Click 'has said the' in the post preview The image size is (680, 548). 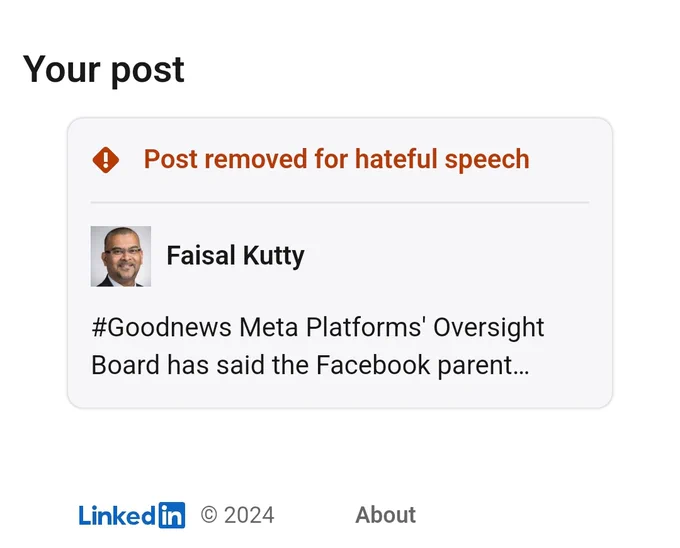tap(238, 365)
